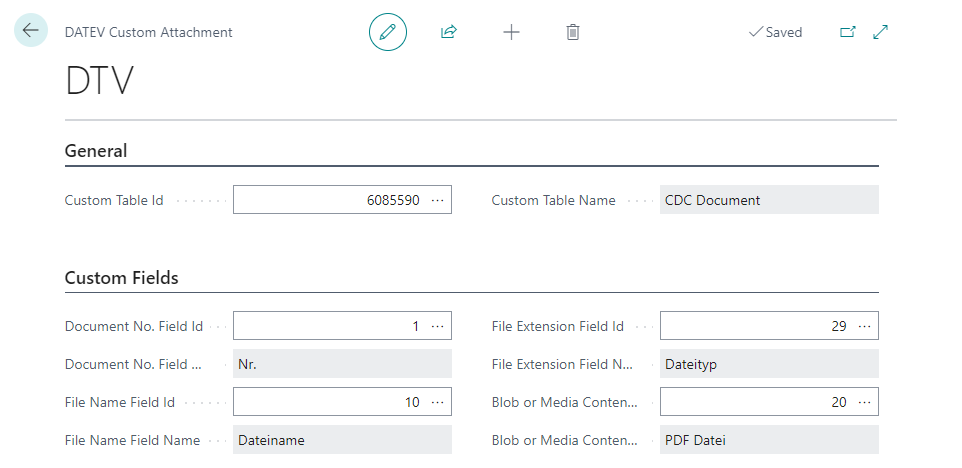This screenshot has height=468, width=962.
Task: Click the File Name Field Id input
Action: coord(328,402)
